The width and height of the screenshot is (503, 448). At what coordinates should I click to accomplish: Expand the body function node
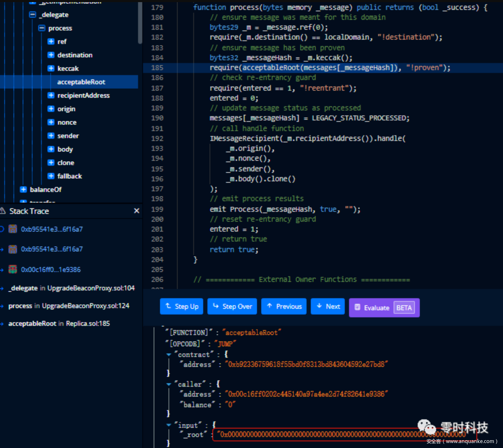51,149
